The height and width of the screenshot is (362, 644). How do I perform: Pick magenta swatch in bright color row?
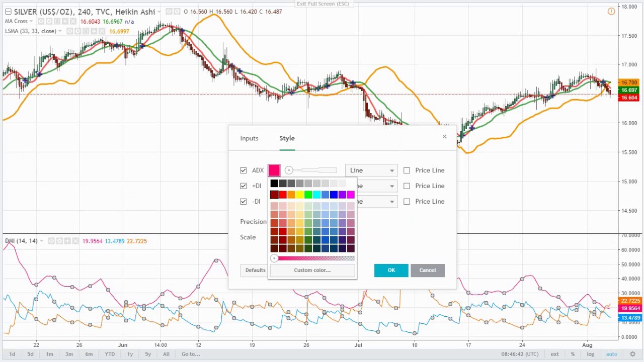pos(351,195)
